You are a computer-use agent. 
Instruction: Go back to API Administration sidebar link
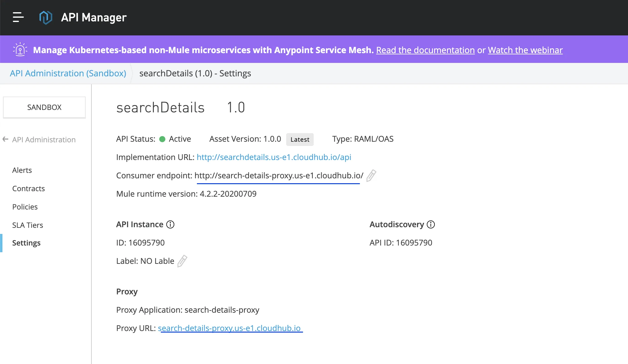click(x=44, y=140)
